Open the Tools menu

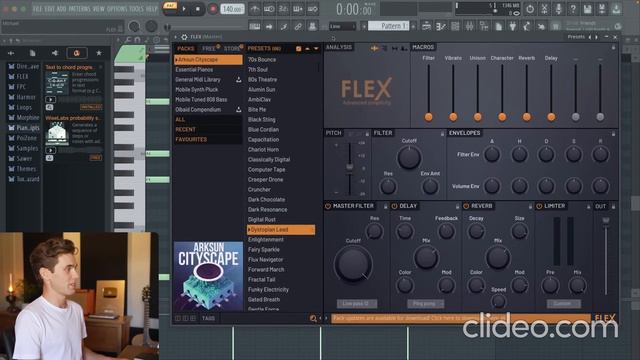pos(136,9)
